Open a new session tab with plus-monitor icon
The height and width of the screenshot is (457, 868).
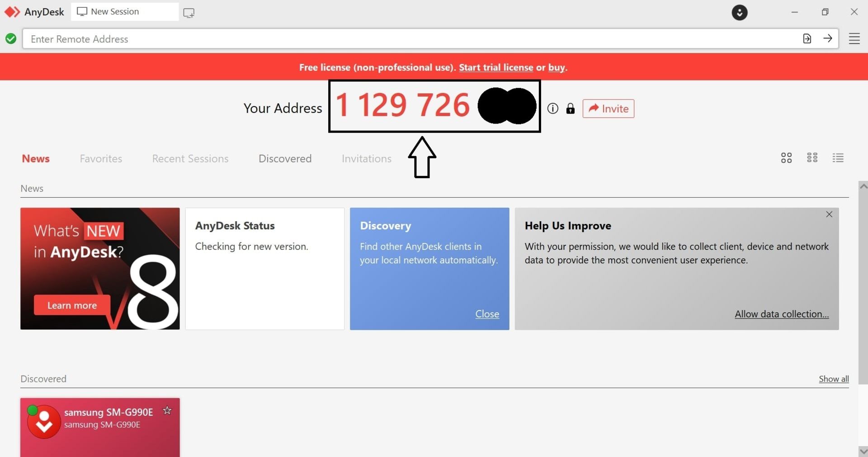coord(189,13)
